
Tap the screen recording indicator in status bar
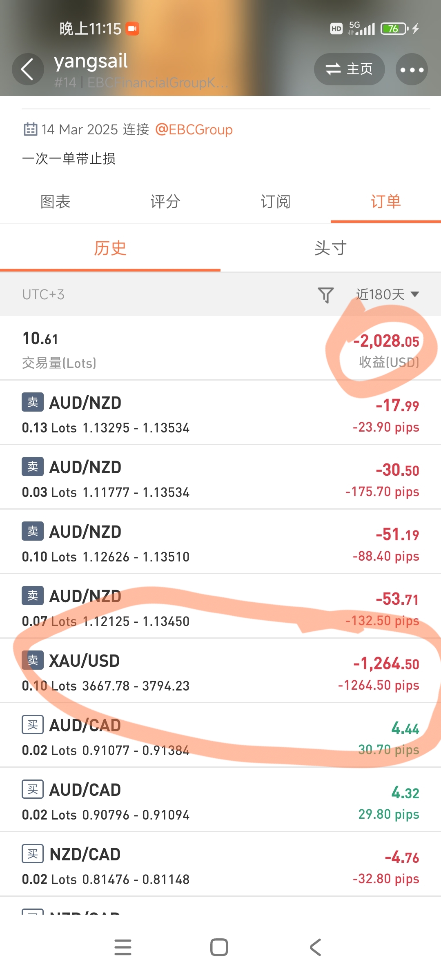click(132, 29)
